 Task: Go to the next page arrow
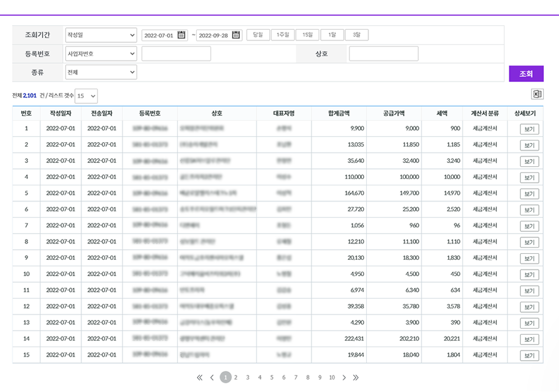[344, 377]
